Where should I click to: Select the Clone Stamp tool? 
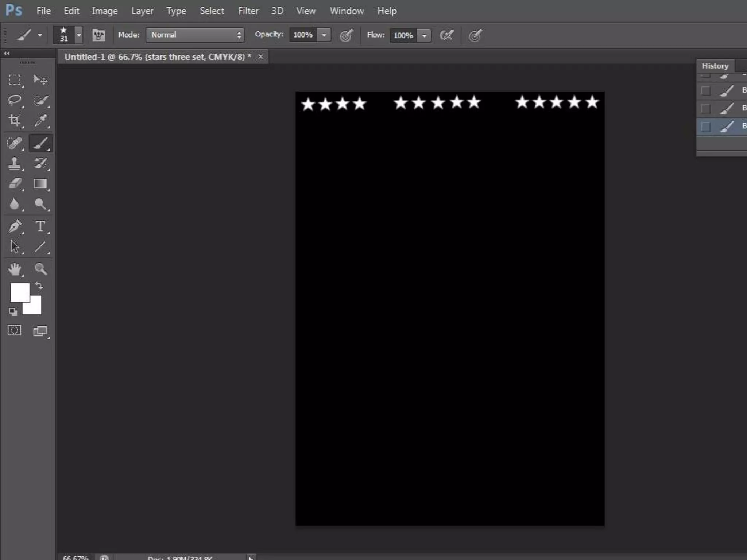click(15, 163)
